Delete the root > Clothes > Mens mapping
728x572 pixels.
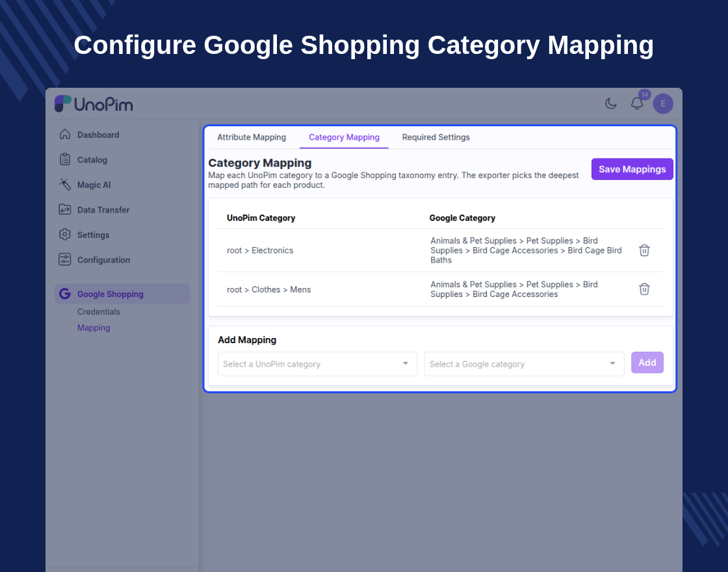click(644, 289)
